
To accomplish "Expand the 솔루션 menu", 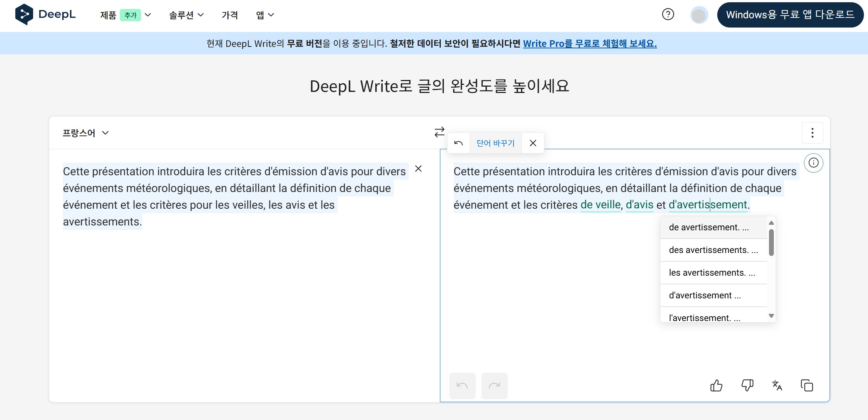I will coord(186,15).
